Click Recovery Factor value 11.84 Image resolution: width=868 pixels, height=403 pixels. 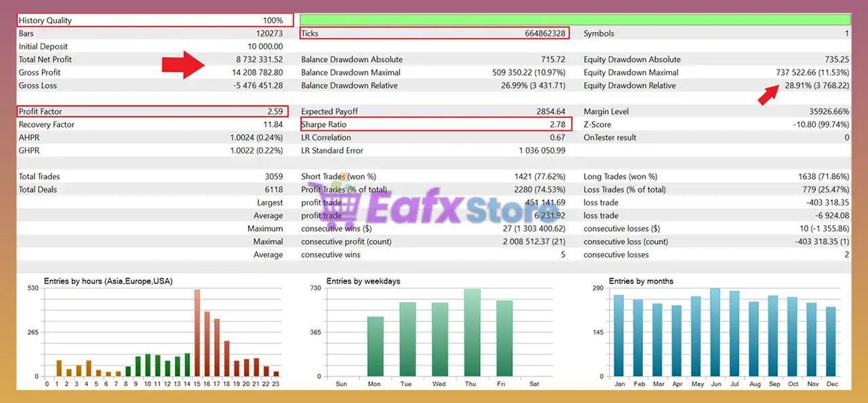click(x=273, y=125)
